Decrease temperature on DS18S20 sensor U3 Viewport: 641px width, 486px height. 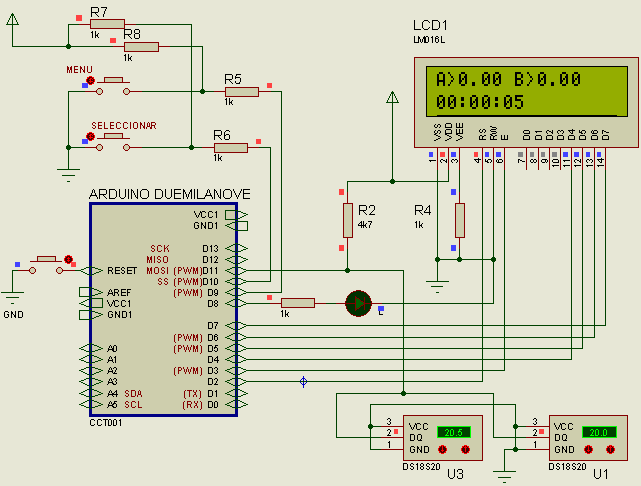pyautogui.click(x=443, y=449)
